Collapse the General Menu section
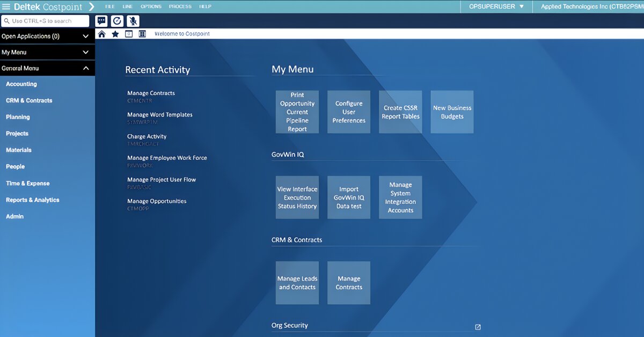The image size is (644, 337). click(85, 68)
